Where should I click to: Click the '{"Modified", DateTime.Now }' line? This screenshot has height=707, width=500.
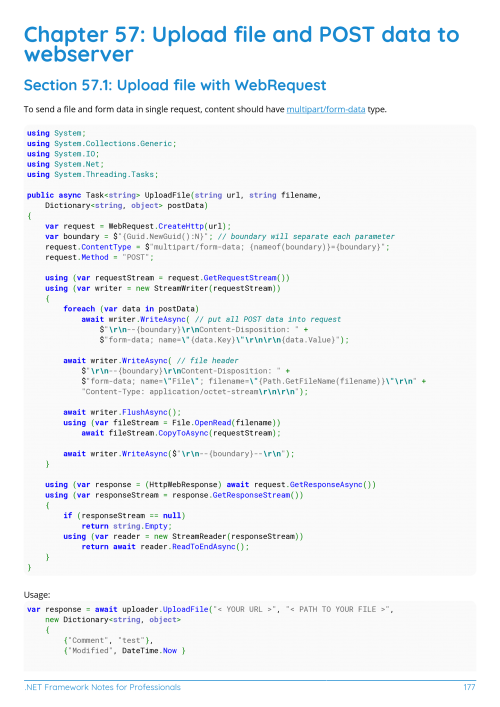click(x=124, y=651)
